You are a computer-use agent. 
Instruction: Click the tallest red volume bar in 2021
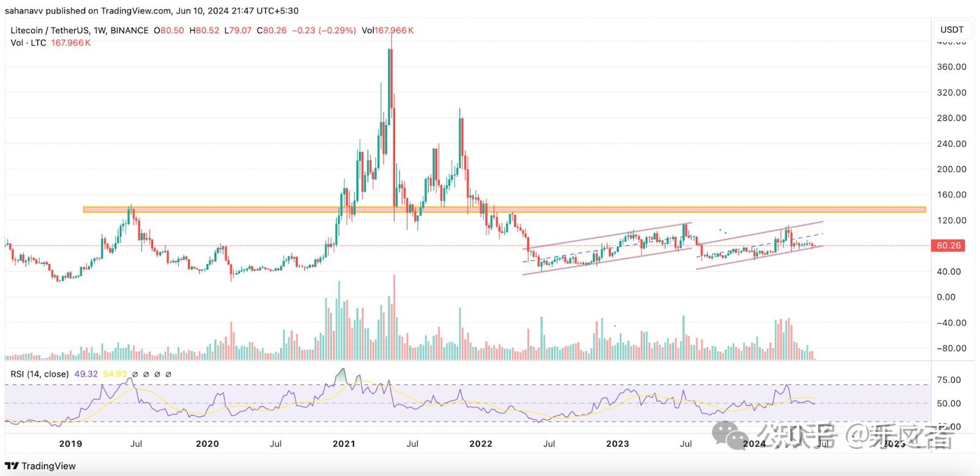394,317
